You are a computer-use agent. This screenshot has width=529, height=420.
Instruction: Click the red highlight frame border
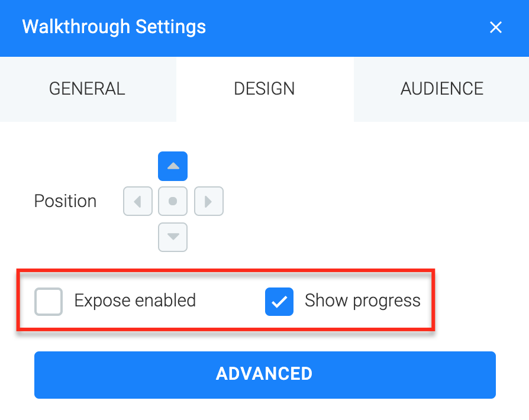click(x=225, y=270)
